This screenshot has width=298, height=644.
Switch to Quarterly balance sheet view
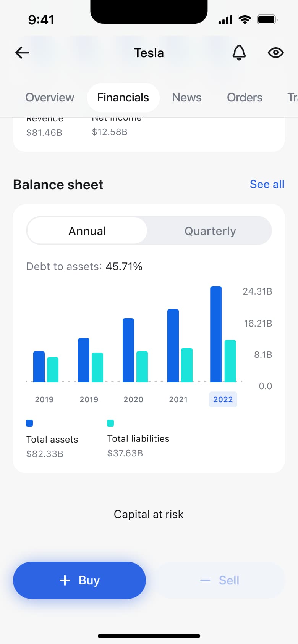pos(210,231)
